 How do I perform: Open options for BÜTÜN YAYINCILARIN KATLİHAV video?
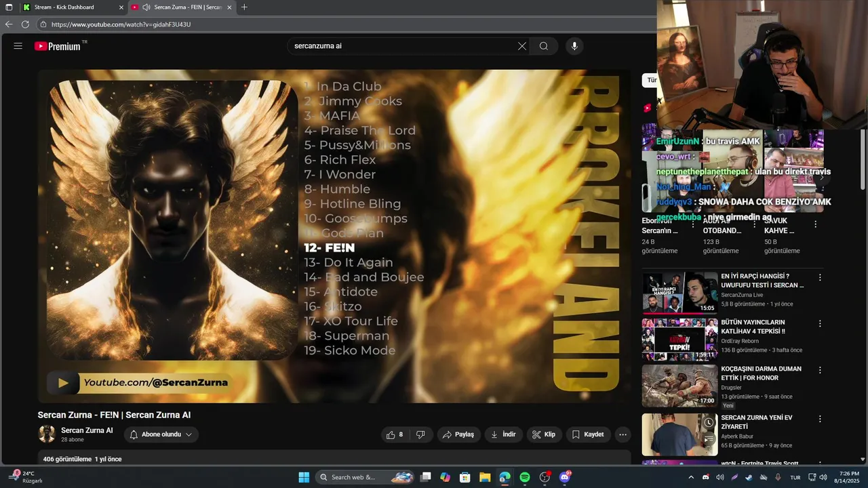tap(820, 323)
